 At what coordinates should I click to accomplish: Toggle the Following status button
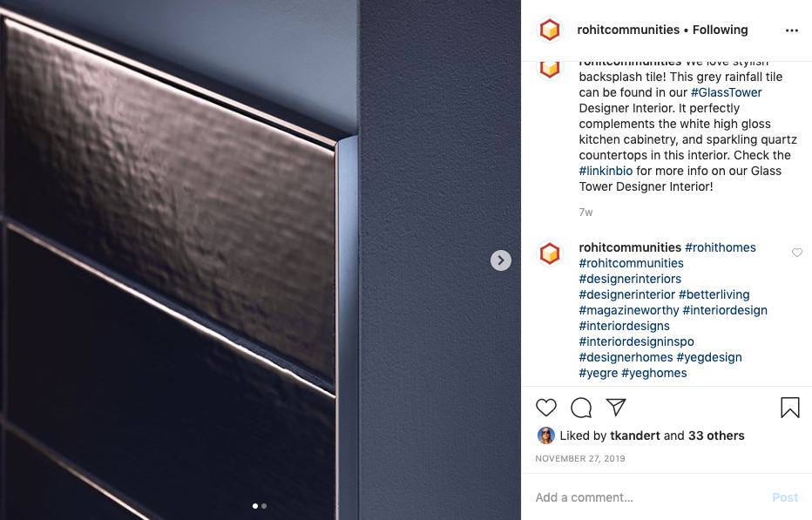720,30
